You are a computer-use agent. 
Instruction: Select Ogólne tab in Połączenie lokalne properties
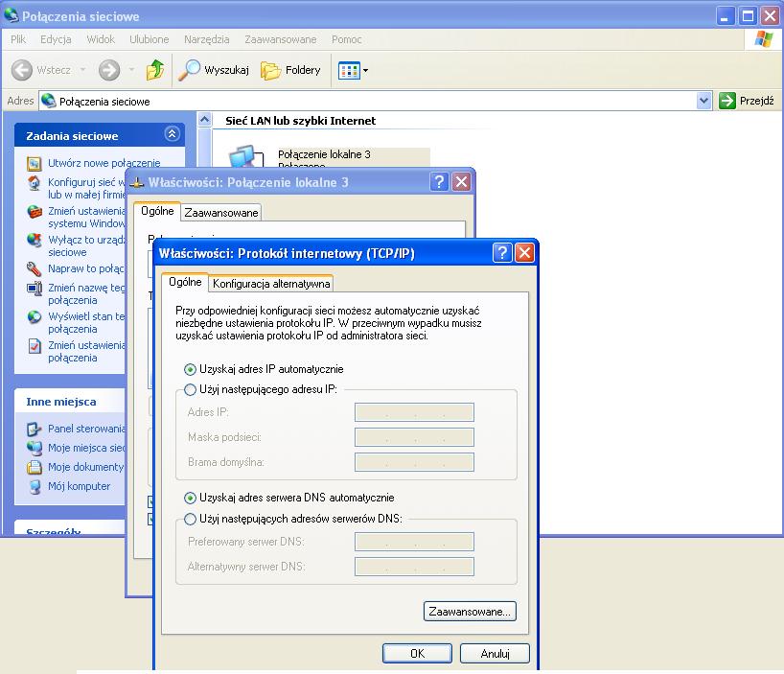[x=157, y=211]
